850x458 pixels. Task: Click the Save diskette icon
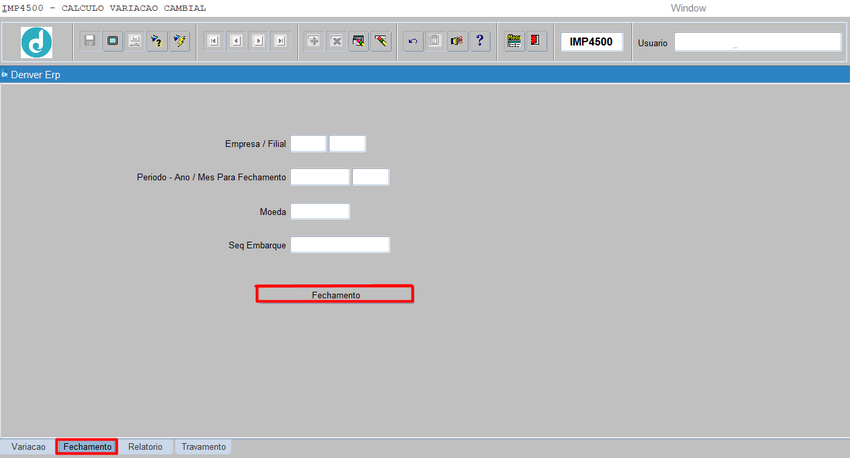pyautogui.click(x=90, y=41)
